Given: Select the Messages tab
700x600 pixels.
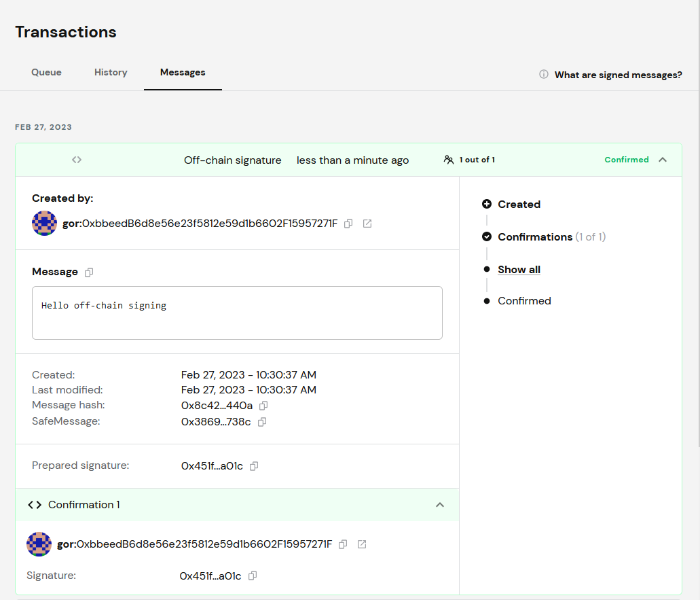Looking at the screenshot, I should [x=183, y=72].
